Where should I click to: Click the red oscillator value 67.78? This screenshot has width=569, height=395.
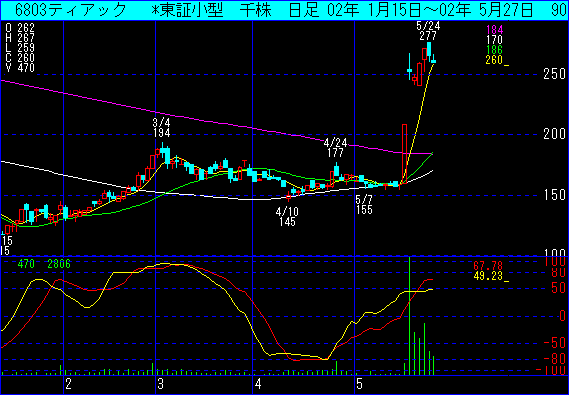point(488,266)
